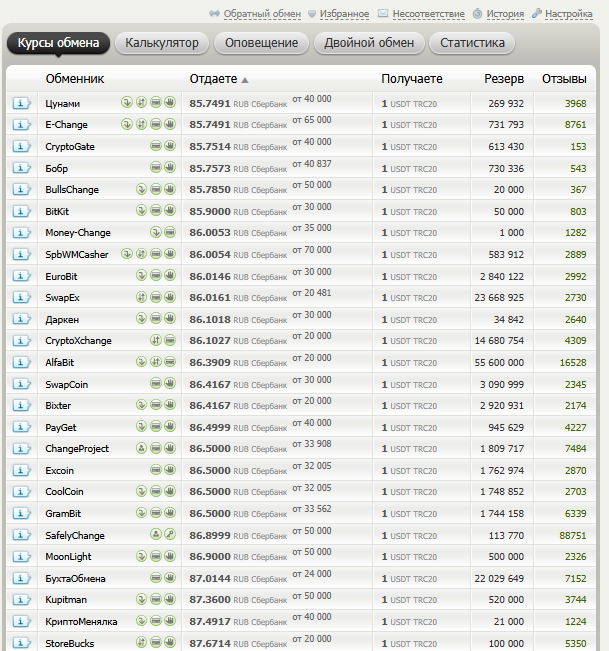Sort by Отзывы column header
The width and height of the screenshot is (609, 651).
tap(564, 79)
